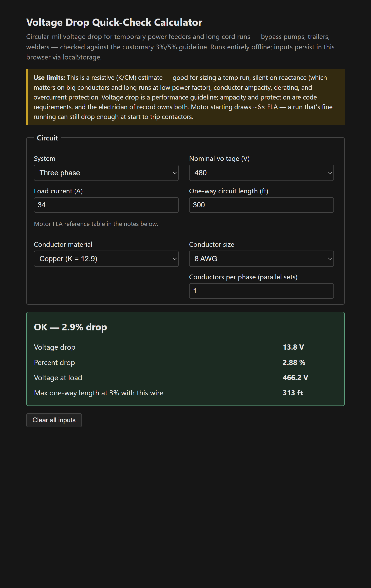The width and height of the screenshot is (371, 588).
Task: Click the OK — 2.9% drop heading
Action: tap(70, 327)
